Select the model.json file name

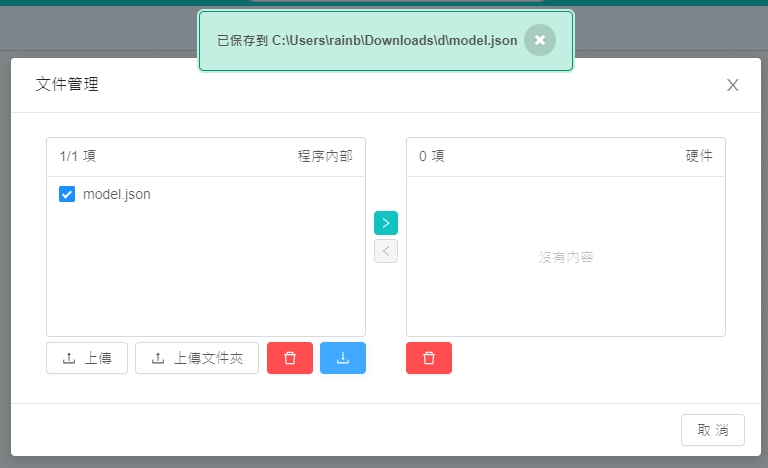point(116,194)
